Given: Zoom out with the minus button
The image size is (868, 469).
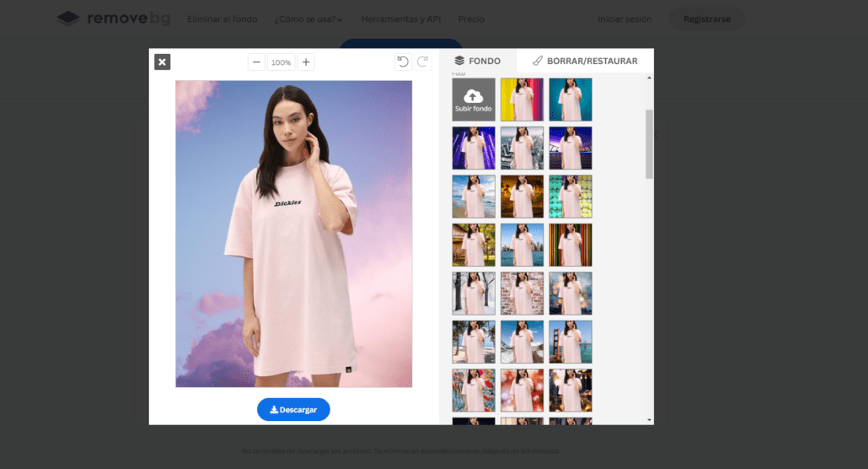Looking at the screenshot, I should 257,62.
